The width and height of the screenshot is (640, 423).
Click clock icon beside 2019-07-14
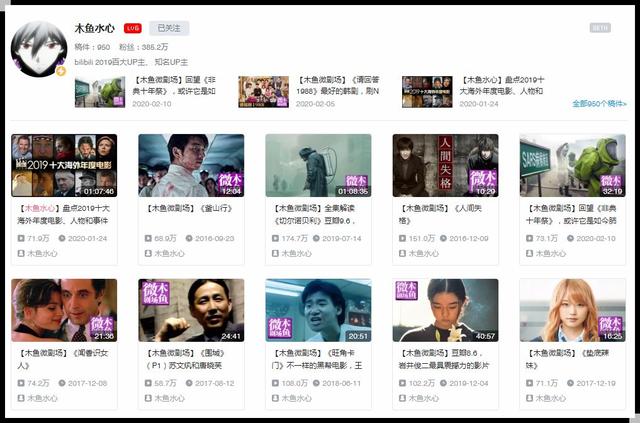316,238
